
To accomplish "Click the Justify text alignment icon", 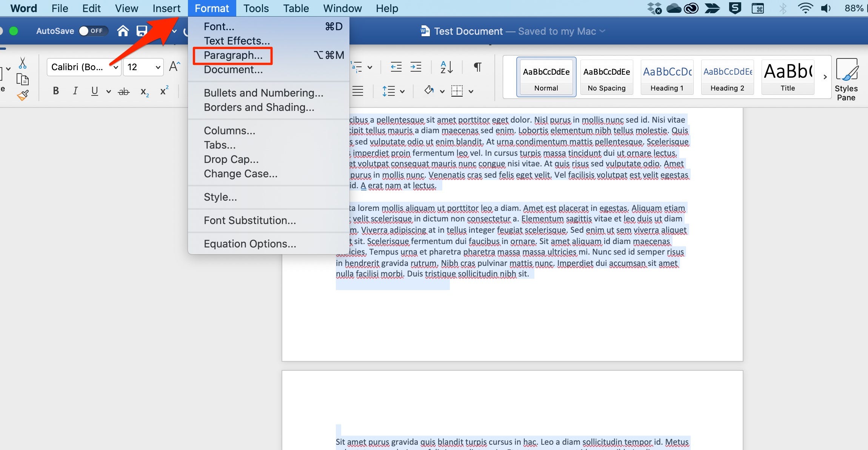I will click(357, 91).
